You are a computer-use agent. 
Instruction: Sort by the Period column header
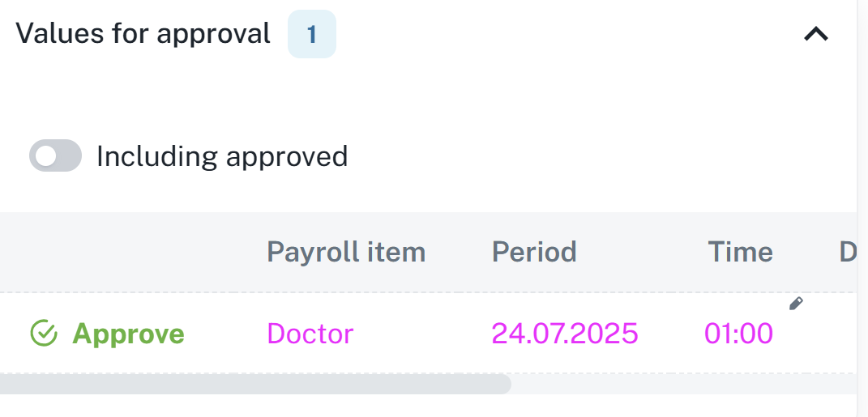(x=533, y=252)
